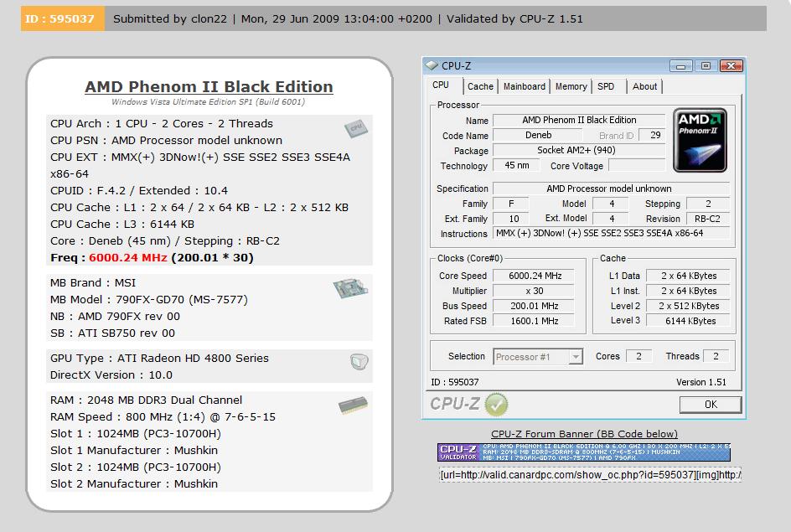The height and width of the screenshot is (532, 791).
Task: Switch to the Cache tab
Action: pyautogui.click(x=480, y=86)
